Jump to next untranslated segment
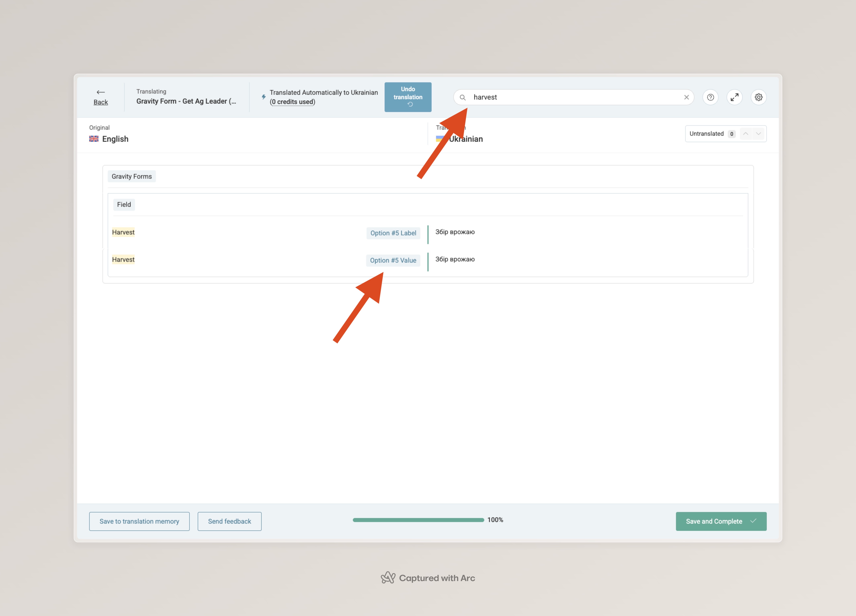Screen dimensions: 856x616 [758, 134]
